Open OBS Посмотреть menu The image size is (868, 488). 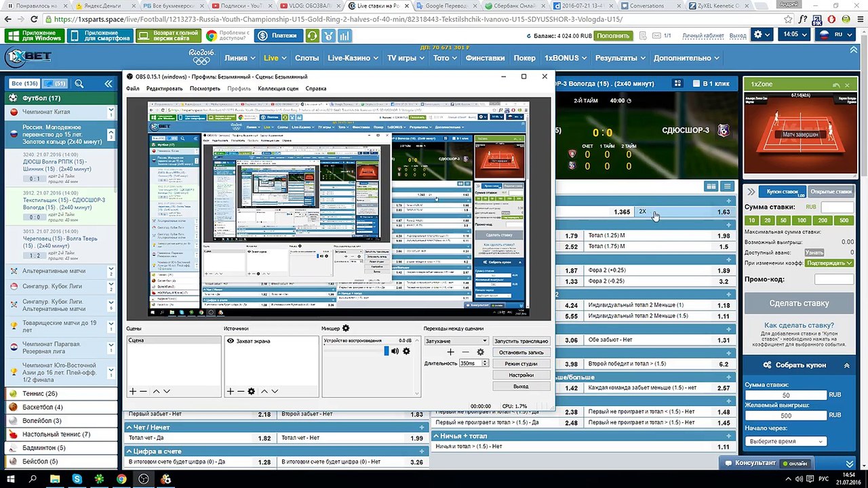point(205,89)
